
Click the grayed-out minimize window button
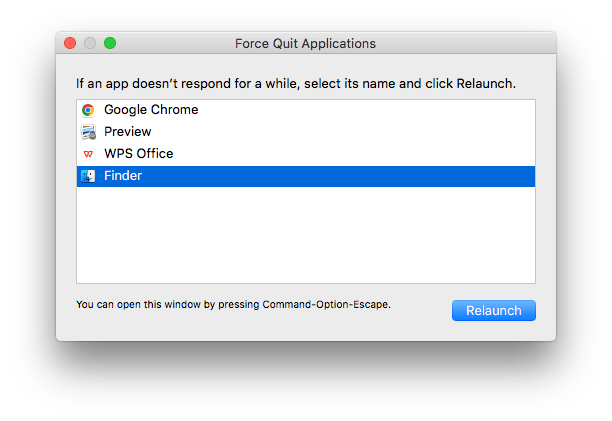[x=90, y=44]
